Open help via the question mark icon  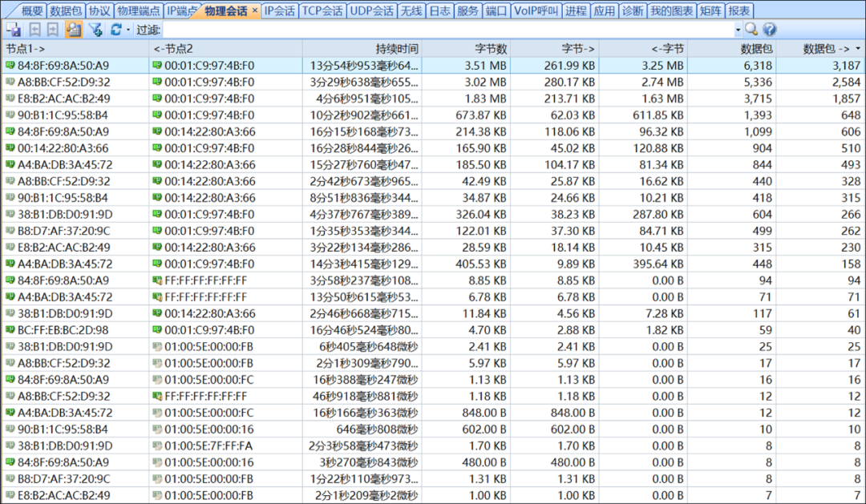pyautogui.click(x=770, y=29)
